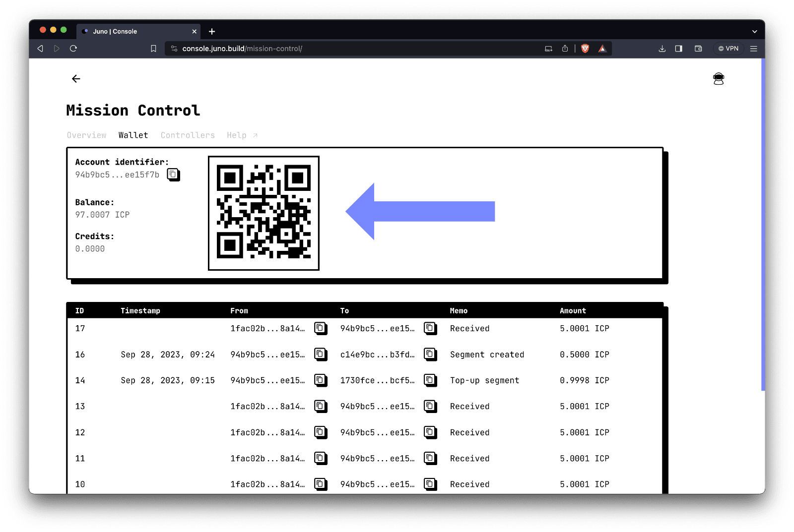Copy the From address in row 10
This screenshot has width=794, height=532.
pos(321,484)
